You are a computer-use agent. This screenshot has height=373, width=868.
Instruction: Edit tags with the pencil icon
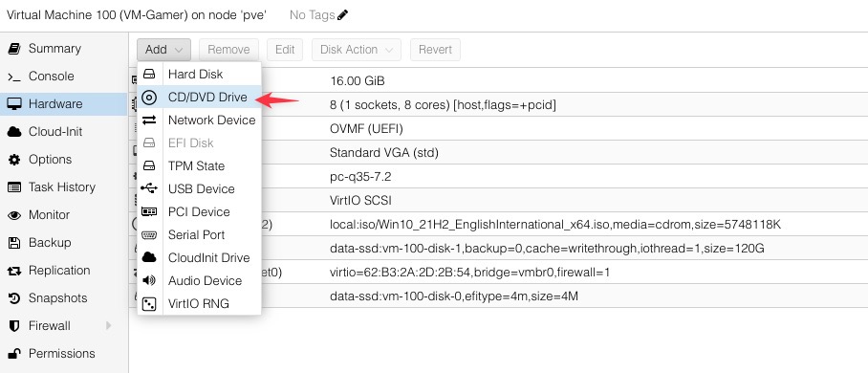342,15
